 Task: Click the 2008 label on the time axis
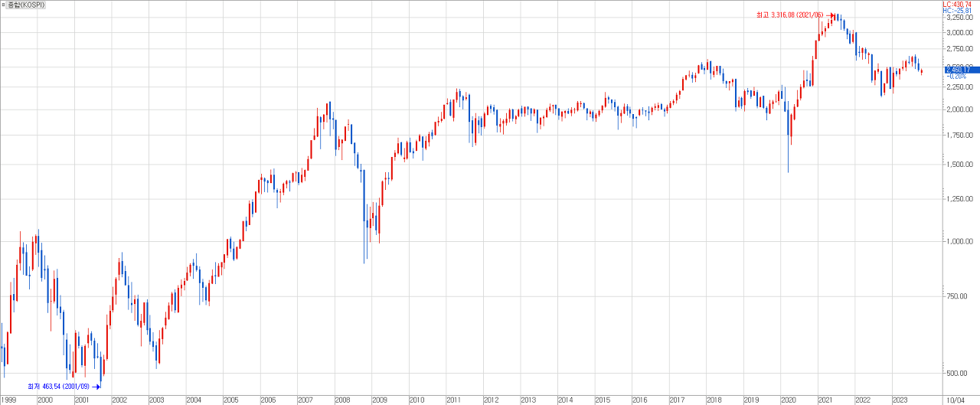tap(342, 400)
